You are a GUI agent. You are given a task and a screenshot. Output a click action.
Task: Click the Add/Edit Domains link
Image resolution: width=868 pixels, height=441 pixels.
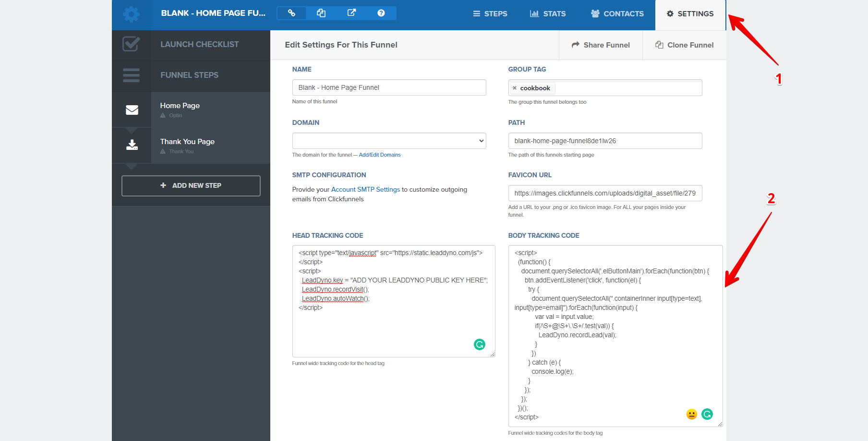[380, 155]
